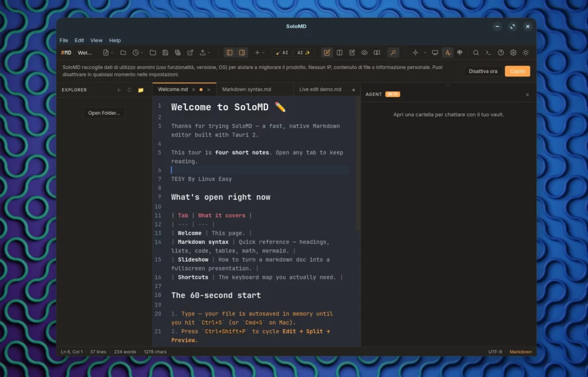The image size is (588, 377).
Task: Click the Capito button
Action: pos(517,71)
